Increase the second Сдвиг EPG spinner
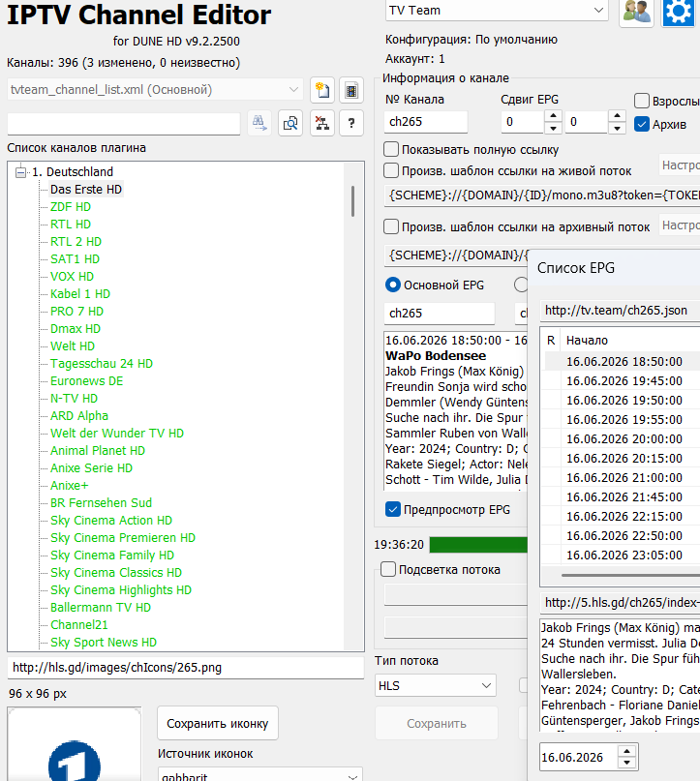The width and height of the screenshot is (700, 781). click(617, 116)
